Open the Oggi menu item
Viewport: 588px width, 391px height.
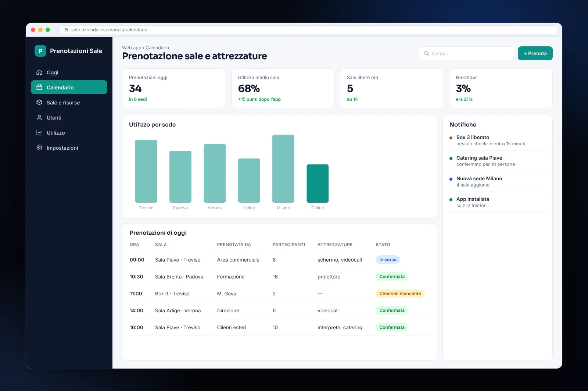click(69, 72)
